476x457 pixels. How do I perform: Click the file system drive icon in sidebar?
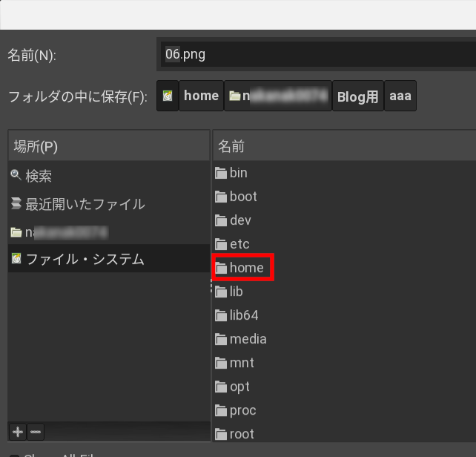(x=16, y=259)
